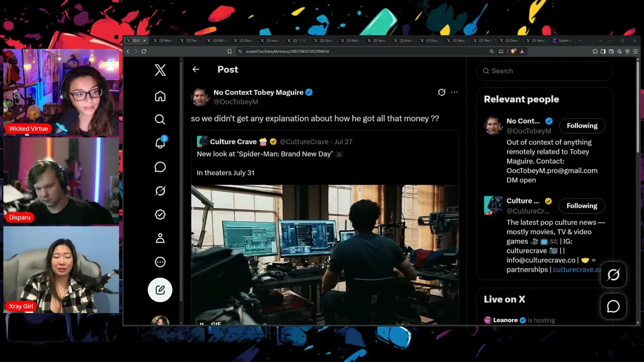644x362 pixels.
Task: Open No Context Tobey Maguire profile name
Action: pos(258,93)
